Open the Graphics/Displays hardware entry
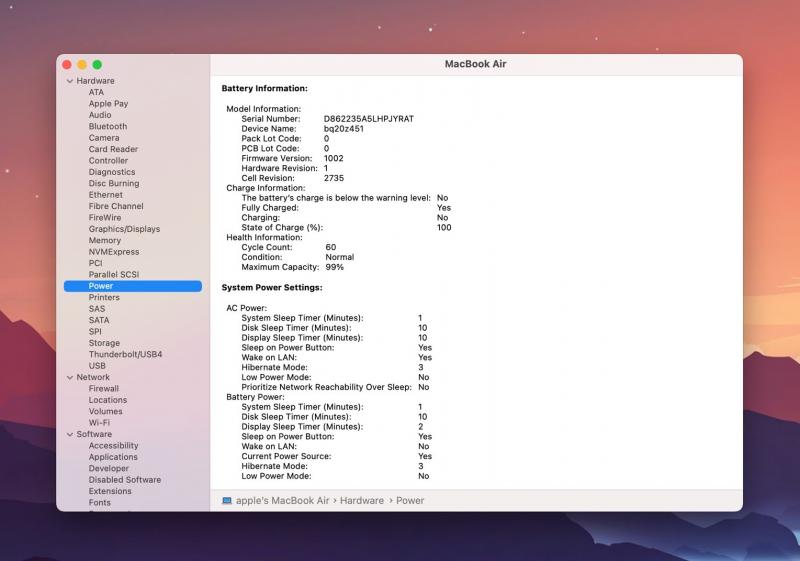The width and height of the screenshot is (800, 561). pyautogui.click(x=124, y=229)
